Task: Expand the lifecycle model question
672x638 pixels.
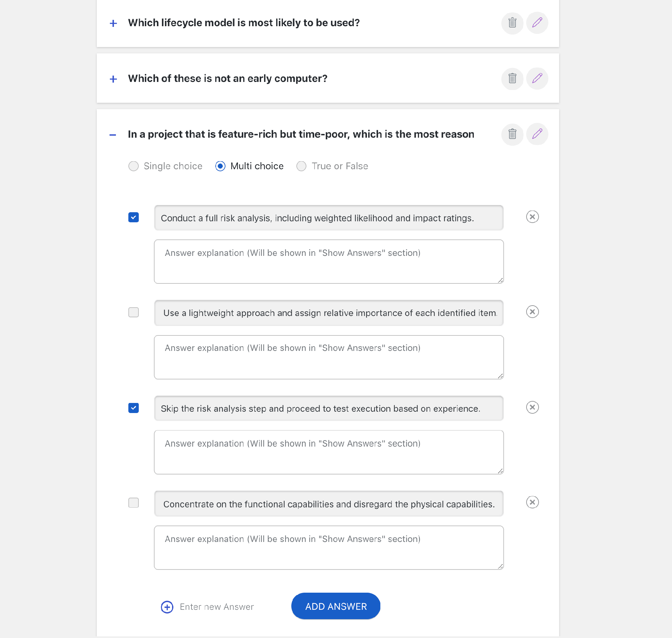Action: pyautogui.click(x=113, y=23)
